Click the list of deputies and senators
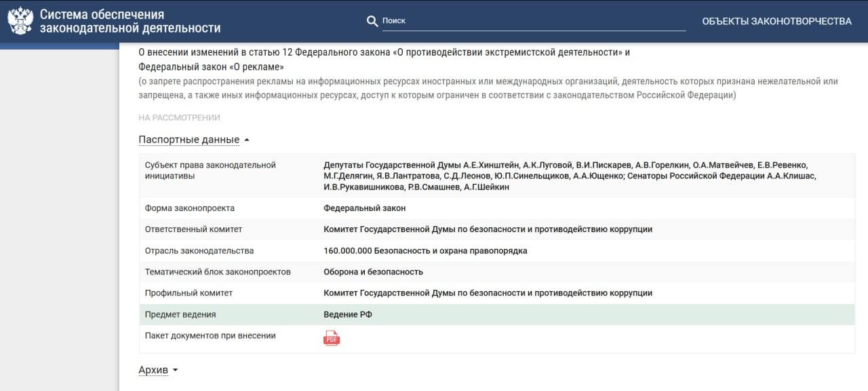 pos(570,176)
